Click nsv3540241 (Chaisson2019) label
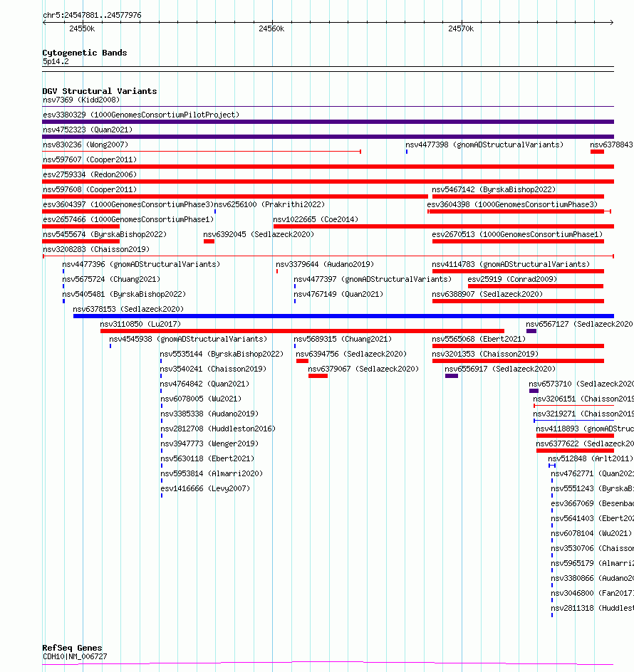Image resolution: width=634 pixels, height=672 pixels. coord(213,370)
